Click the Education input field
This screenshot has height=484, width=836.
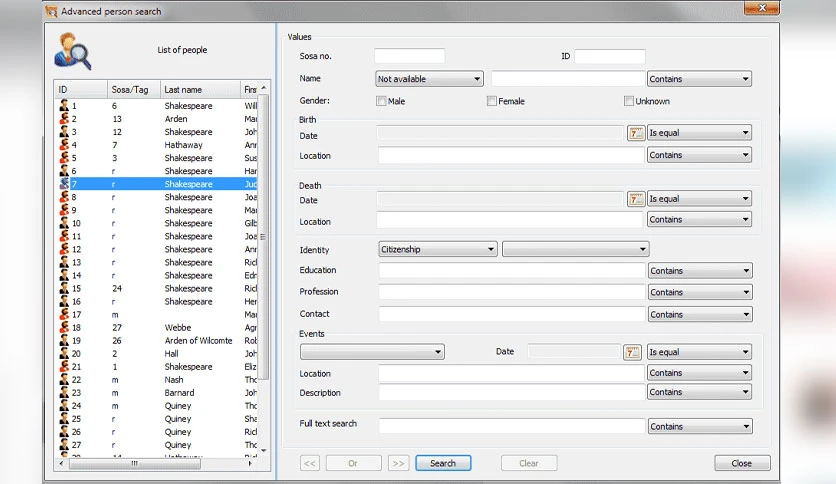(x=512, y=271)
